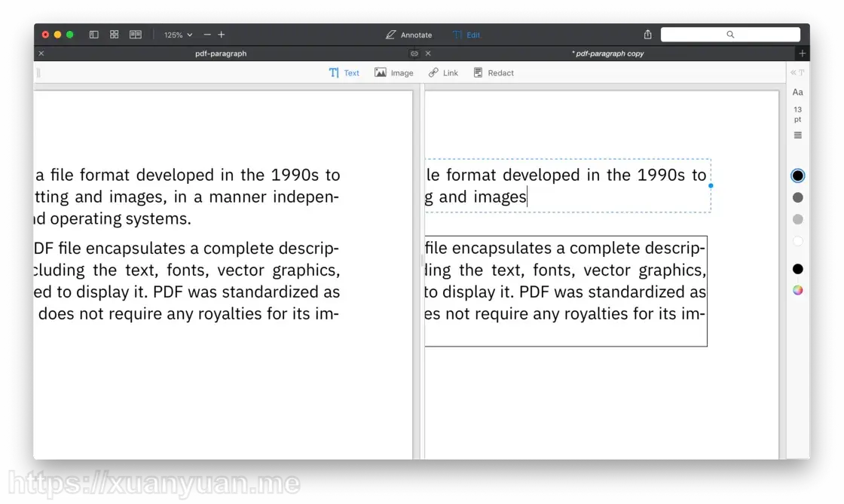Open the Aa font settings

pos(798,92)
